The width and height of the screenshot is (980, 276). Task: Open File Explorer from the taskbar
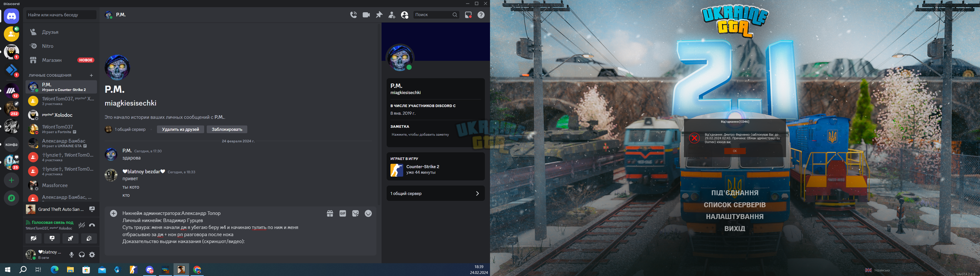click(x=70, y=270)
